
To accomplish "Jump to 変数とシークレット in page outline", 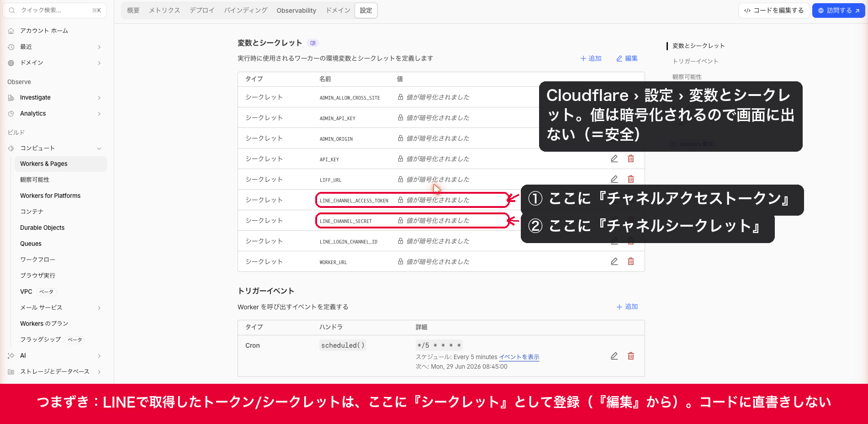I will click(699, 46).
